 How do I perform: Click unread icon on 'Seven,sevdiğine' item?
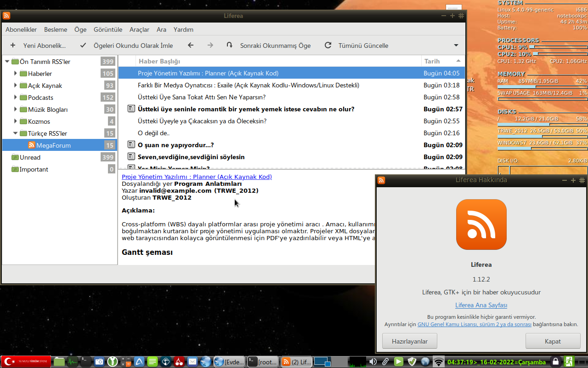coord(131,157)
